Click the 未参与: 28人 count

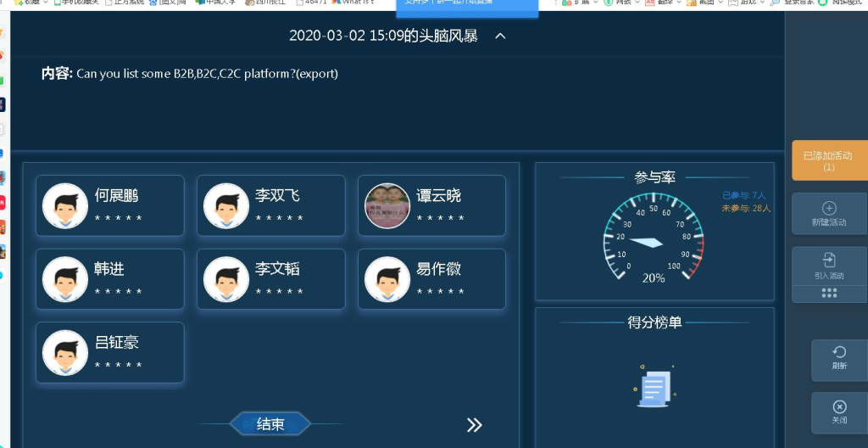(746, 209)
